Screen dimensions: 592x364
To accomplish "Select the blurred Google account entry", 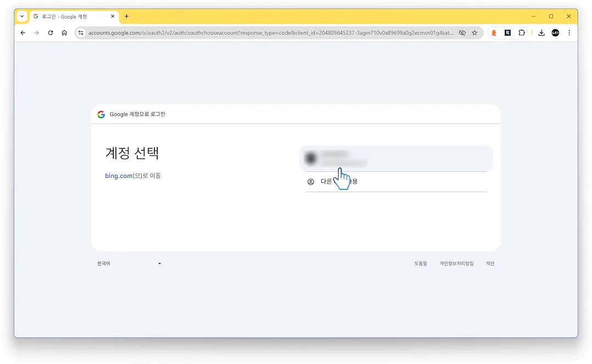I will pyautogui.click(x=396, y=158).
